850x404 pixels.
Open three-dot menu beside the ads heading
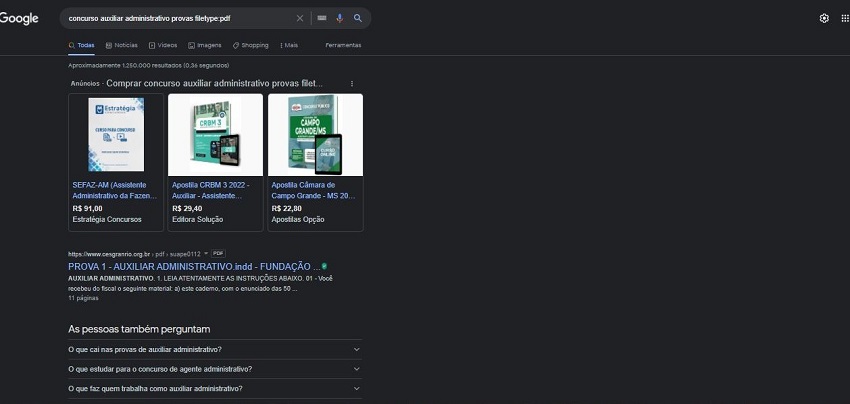click(x=351, y=83)
